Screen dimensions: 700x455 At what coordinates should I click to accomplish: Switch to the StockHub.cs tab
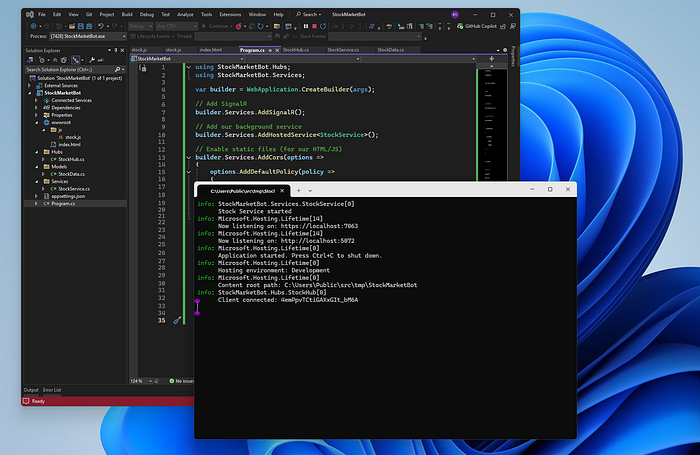pos(297,48)
